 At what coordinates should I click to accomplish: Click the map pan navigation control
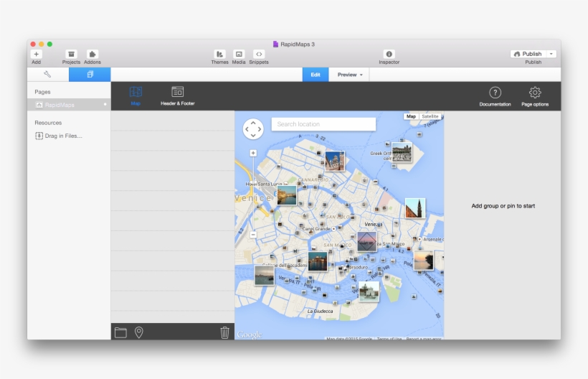pyautogui.click(x=253, y=129)
